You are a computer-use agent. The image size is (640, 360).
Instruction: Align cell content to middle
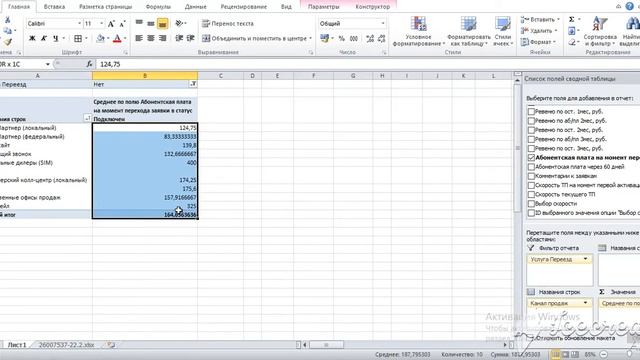click(x=151, y=23)
